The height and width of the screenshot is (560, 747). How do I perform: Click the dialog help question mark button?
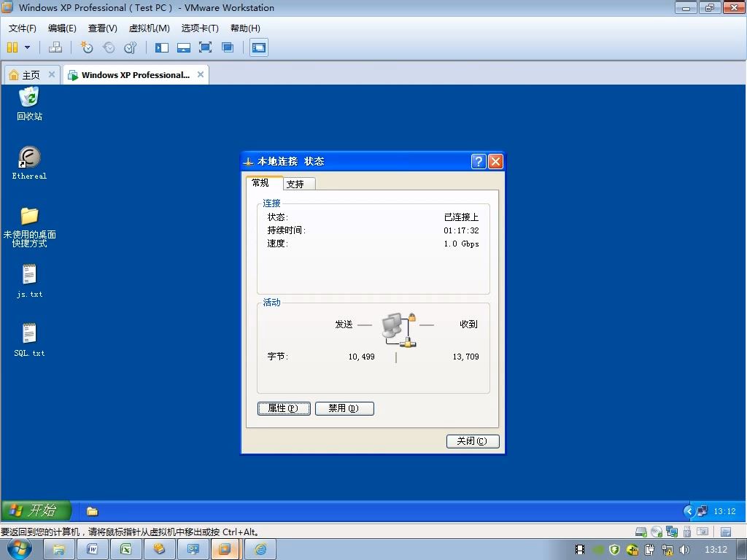click(479, 161)
